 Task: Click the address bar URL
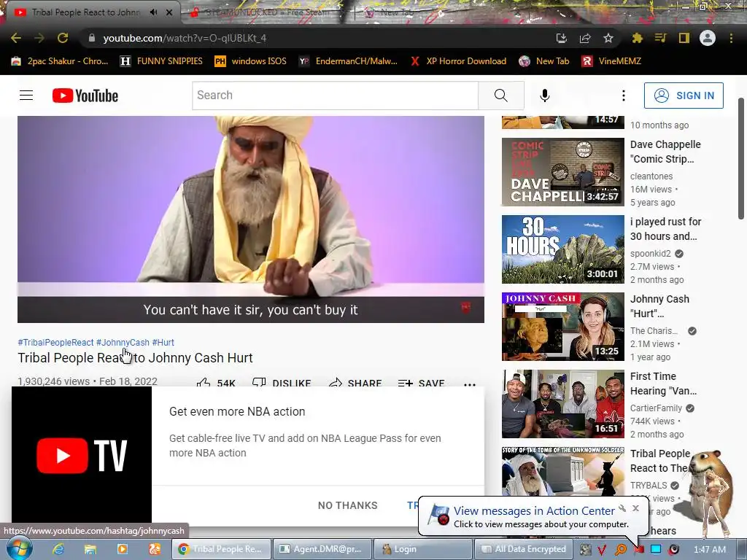tap(185, 38)
